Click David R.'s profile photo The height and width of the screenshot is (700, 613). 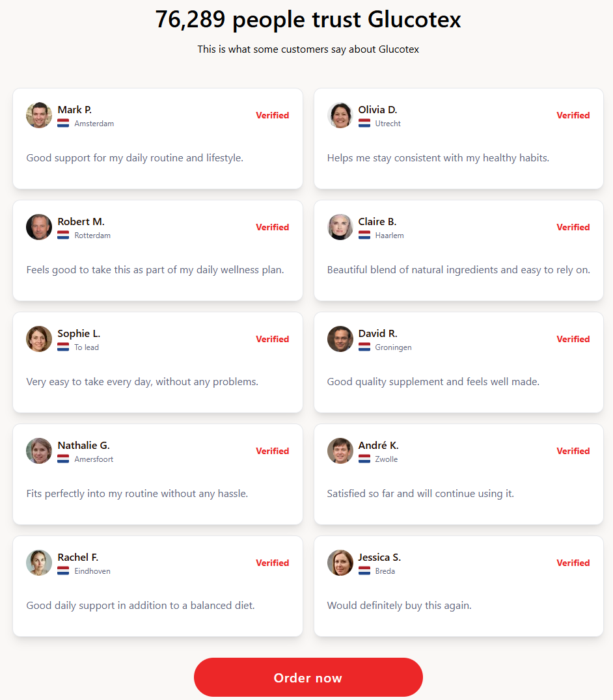(x=340, y=339)
